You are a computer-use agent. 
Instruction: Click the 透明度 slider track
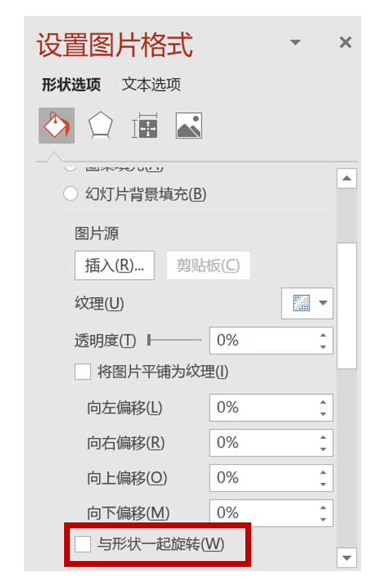(175, 340)
